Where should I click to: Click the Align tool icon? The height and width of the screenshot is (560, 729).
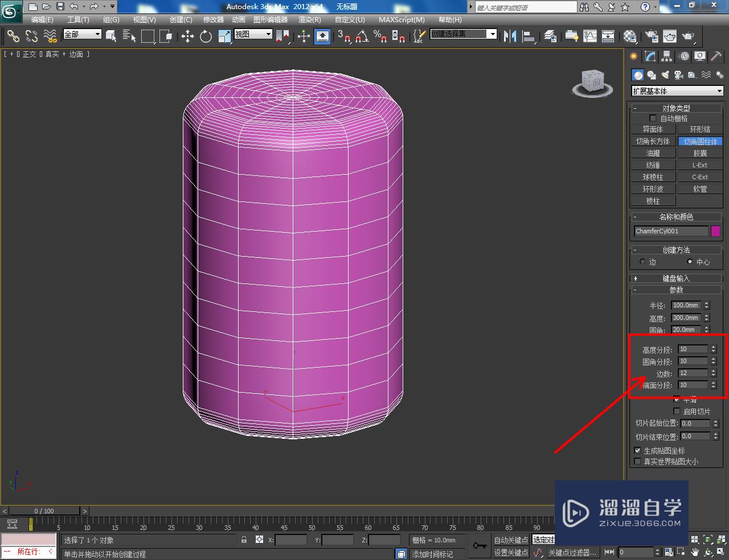pos(529,36)
